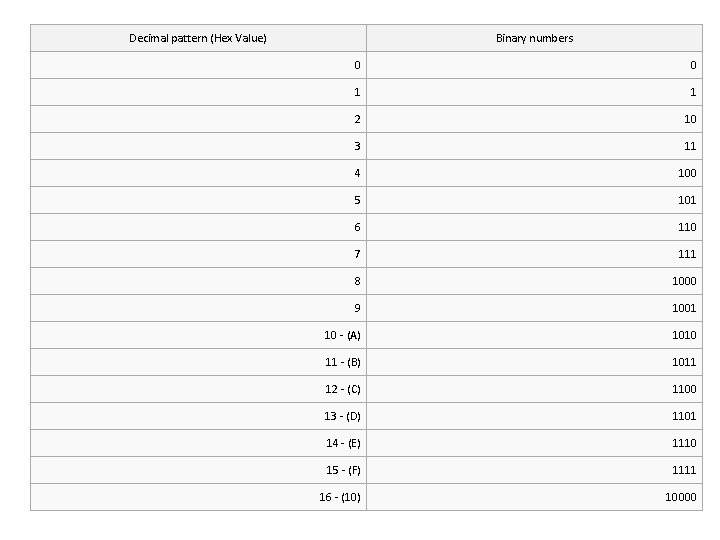Select the decimal 7 cell
The height and width of the screenshot is (540, 720).
click(198, 254)
